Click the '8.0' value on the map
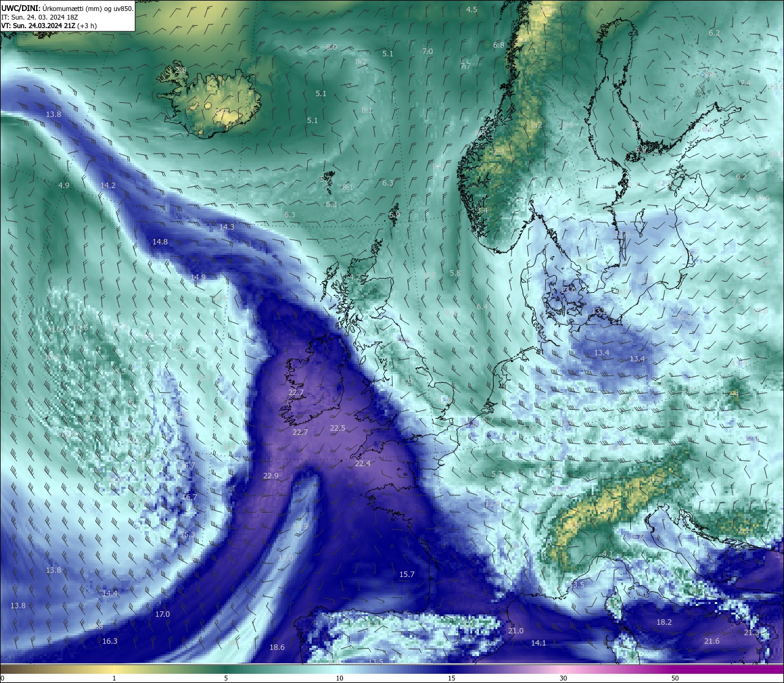The width and height of the screenshot is (784, 683). point(331,47)
